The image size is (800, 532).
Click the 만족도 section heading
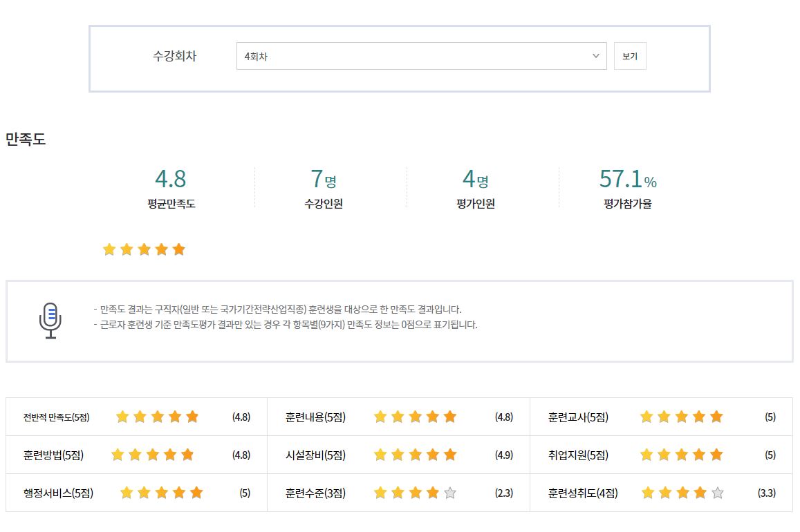point(26,139)
